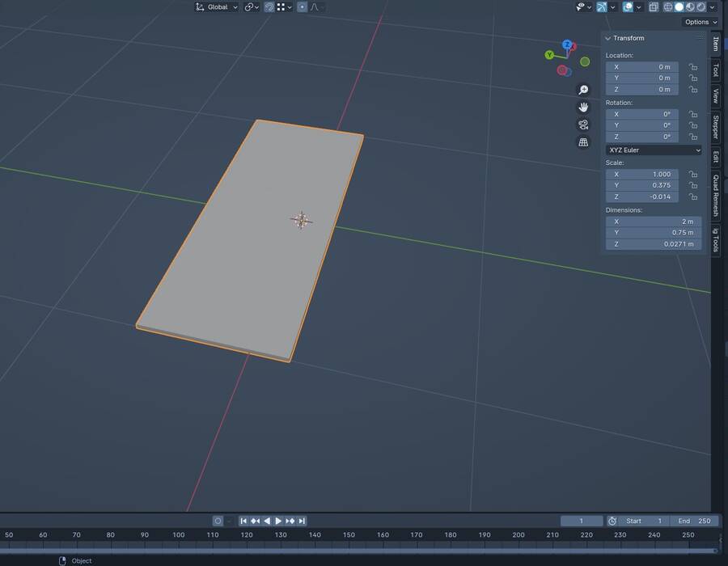The image size is (728, 566).
Task: Toggle X-ray mode
Action: (654, 7)
